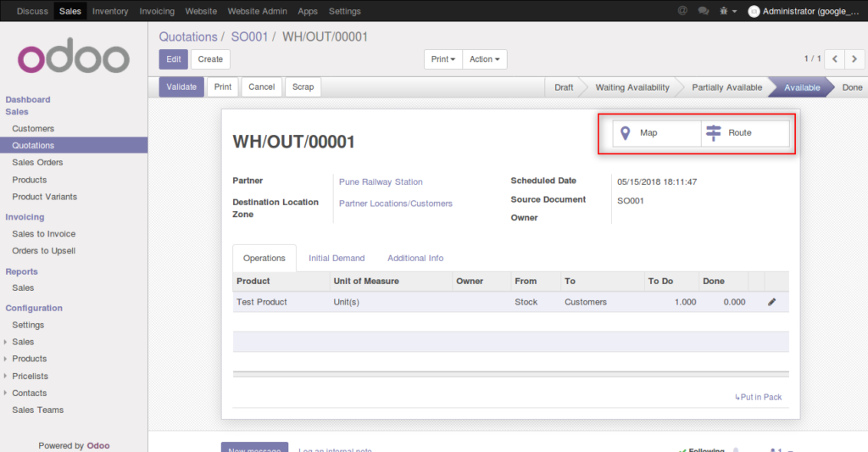868x452 pixels.
Task: Select the Partially Available stage
Action: 726,87
